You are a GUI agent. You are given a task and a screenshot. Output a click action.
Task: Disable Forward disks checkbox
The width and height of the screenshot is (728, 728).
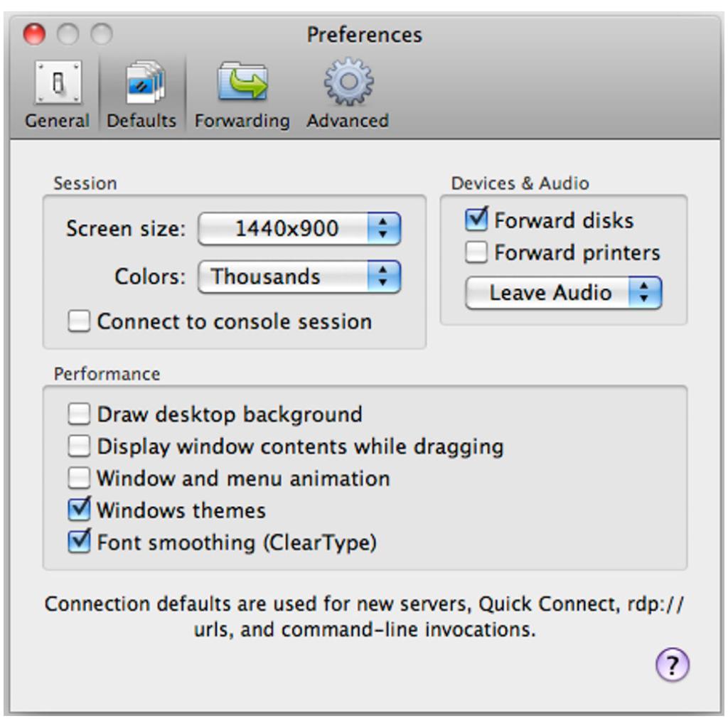tap(476, 220)
